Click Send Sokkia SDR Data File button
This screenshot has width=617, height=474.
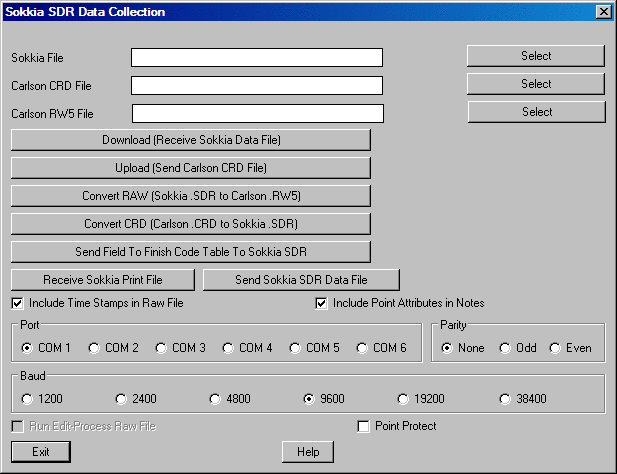pyautogui.click(x=301, y=280)
